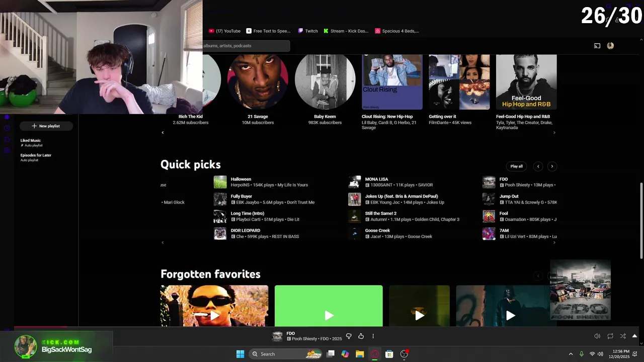The image size is (644, 362).
Task: Play Still the Same! 2 thumbnail
Action: coord(354,216)
